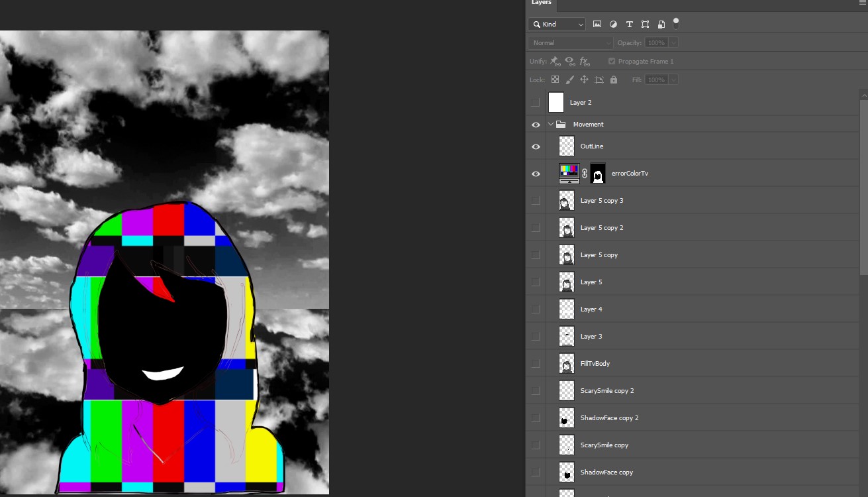868x497 pixels.
Task: Click the lock transparent pixels icon
Action: tap(555, 80)
